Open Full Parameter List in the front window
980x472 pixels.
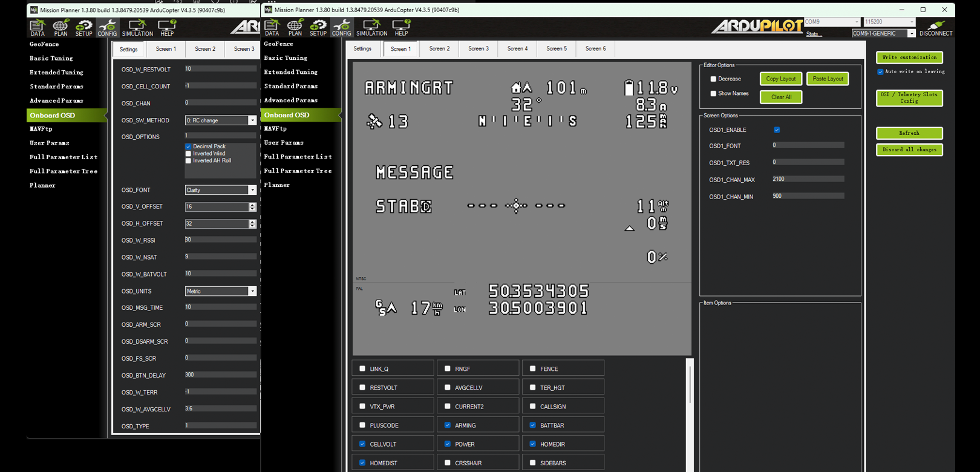pyautogui.click(x=298, y=157)
